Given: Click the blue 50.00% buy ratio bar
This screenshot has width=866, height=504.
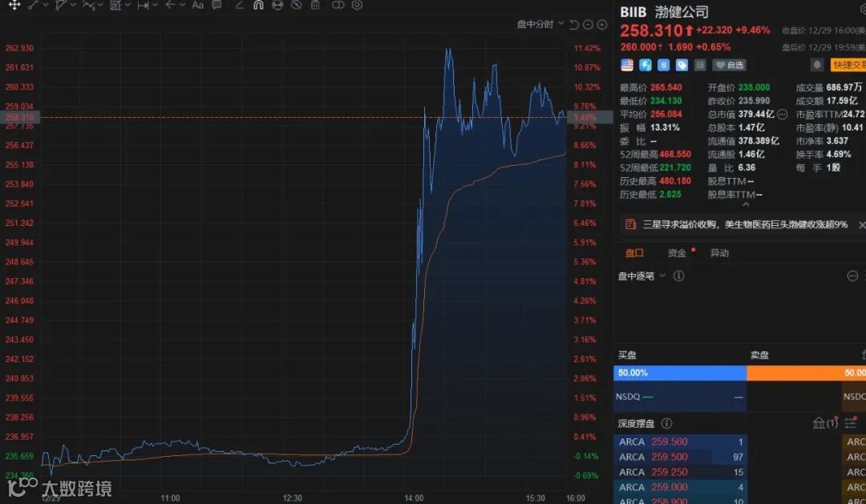Looking at the screenshot, I should point(680,373).
